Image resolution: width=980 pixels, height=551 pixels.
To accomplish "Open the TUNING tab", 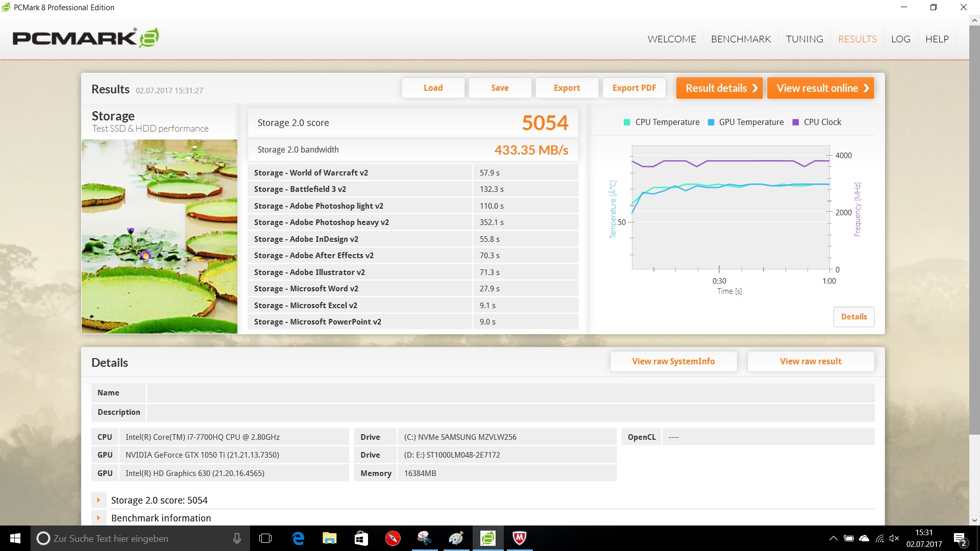I will pos(804,39).
